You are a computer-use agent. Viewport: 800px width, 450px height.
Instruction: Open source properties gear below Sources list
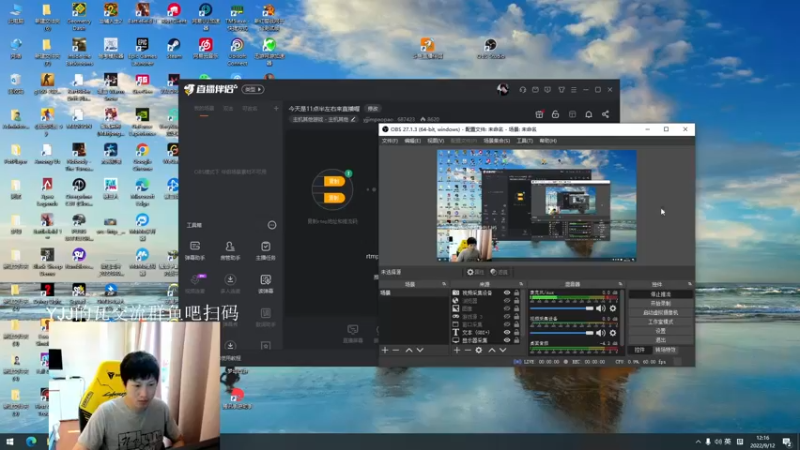click(479, 350)
